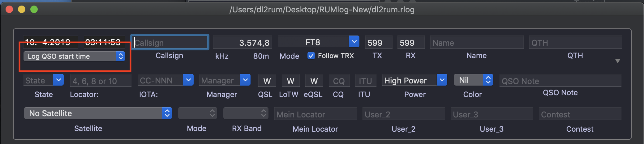
Task: Enable or disable Follow TRX checkbox
Action: pyautogui.click(x=311, y=56)
